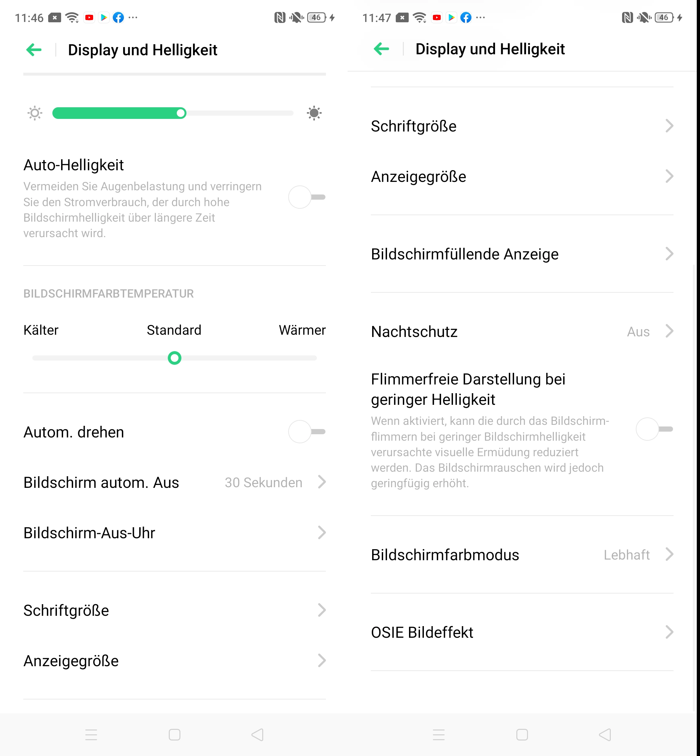Viewport: 700px width, 756px height.
Task: Tap color temperature slider handle at Standard
Action: [x=174, y=358]
